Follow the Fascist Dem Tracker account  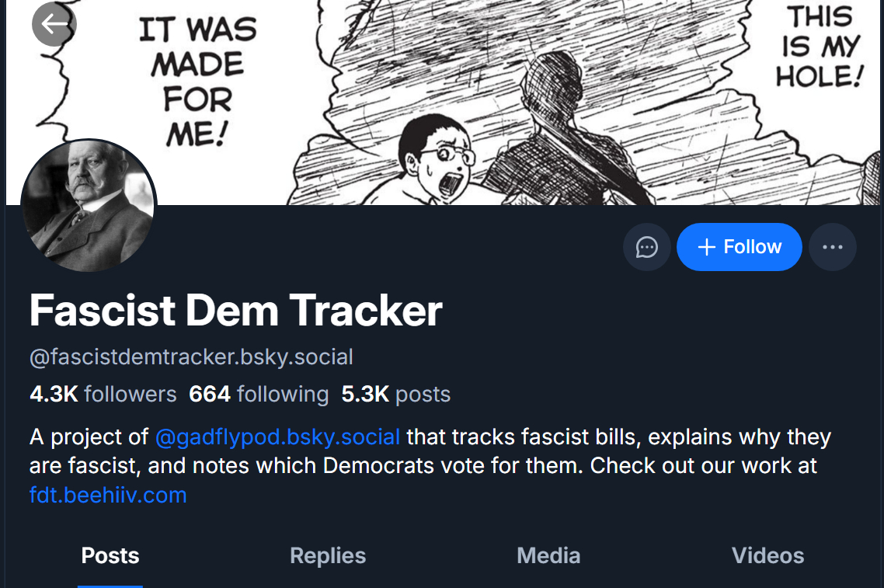click(x=739, y=247)
